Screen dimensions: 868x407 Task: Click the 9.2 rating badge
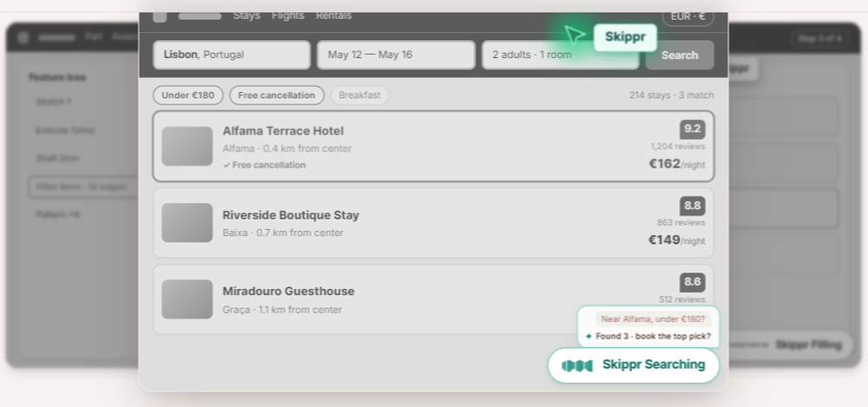point(693,129)
